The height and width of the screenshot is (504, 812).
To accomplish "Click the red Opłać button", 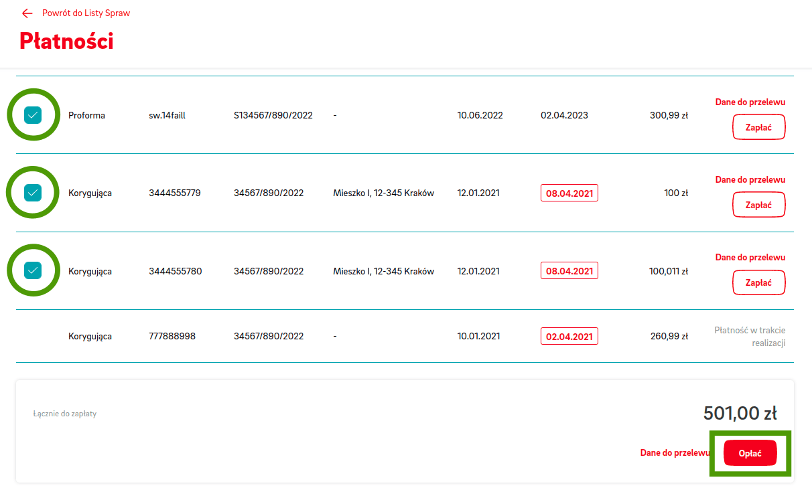I will point(750,453).
